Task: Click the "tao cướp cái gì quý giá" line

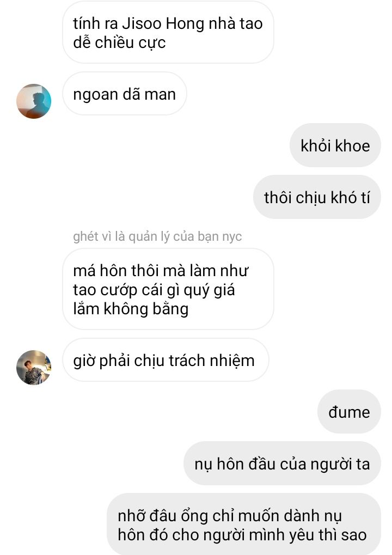Action: (x=154, y=290)
